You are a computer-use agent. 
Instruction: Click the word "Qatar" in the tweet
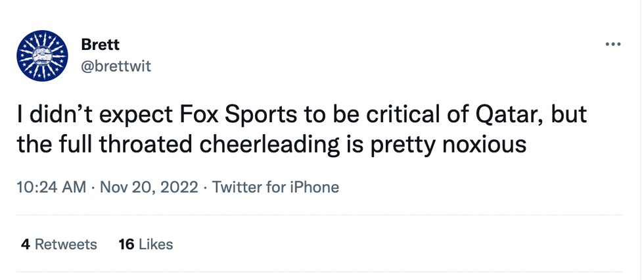tap(507, 116)
